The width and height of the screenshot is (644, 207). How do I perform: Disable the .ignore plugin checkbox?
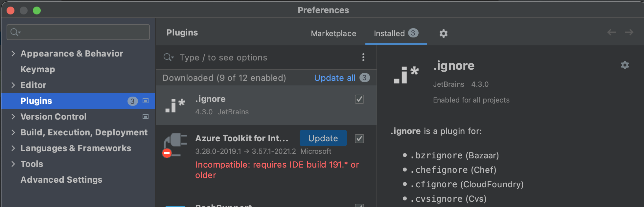pyautogui.click(x=359, y=99)
